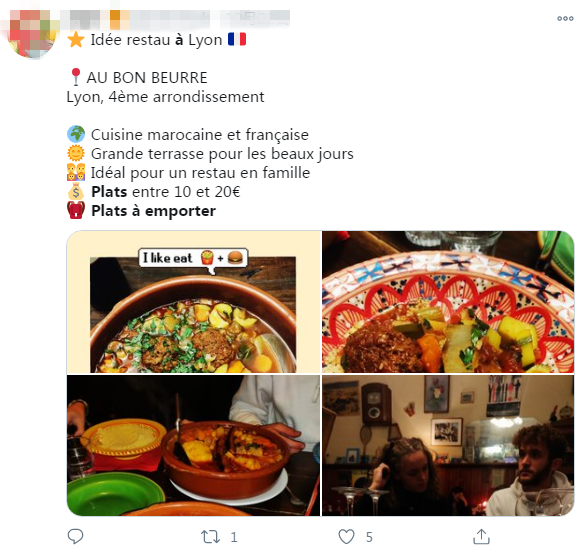The height and width of the screenshot is (554, 584).
Task: Open the meatball soup photo with speech bubble
Action: (194, 302)
